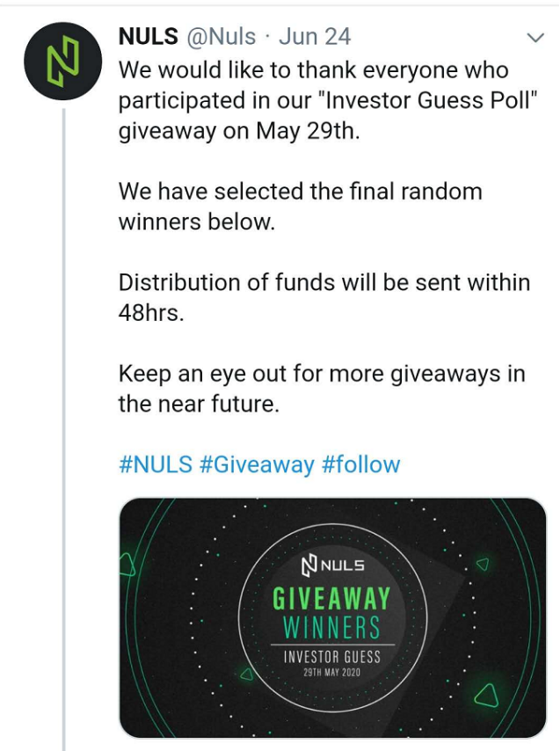
Task: Tap the "Keep an eye out" paragraph
Action: coord(322,389)
